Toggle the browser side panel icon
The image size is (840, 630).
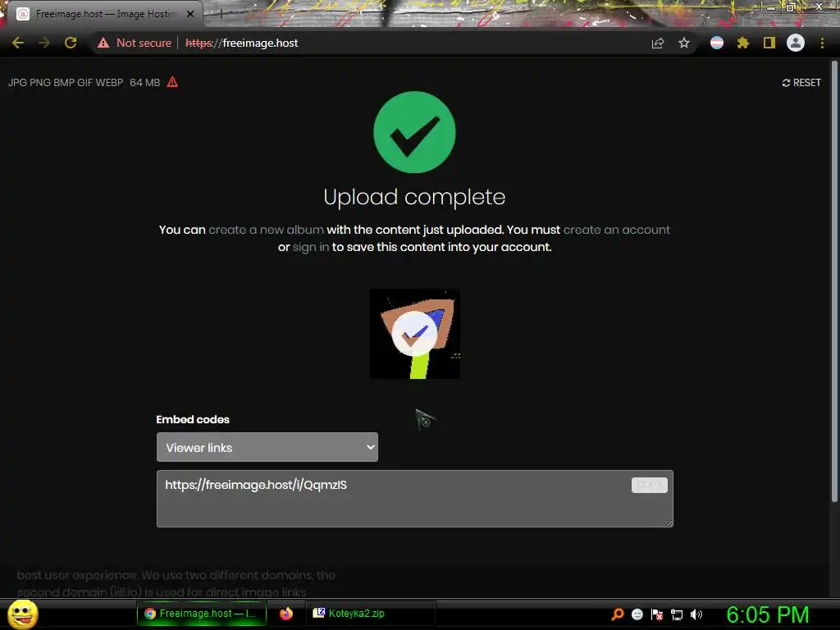coord(769,43)
